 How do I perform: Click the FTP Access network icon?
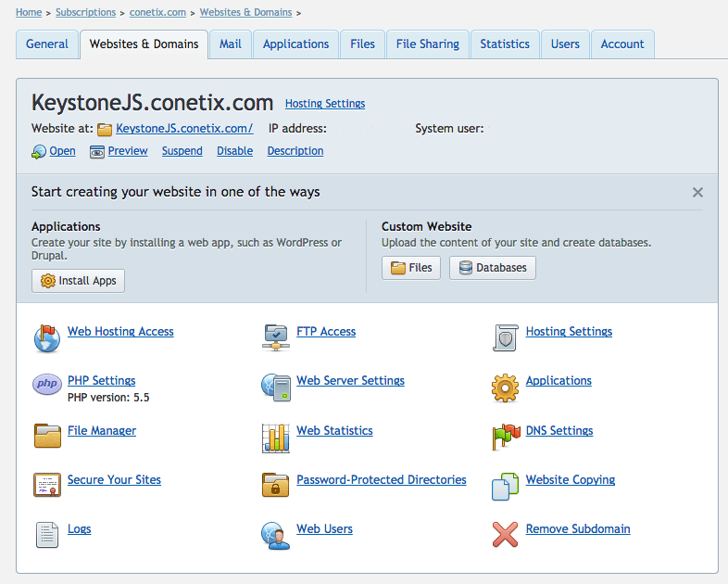pos(276,337)
